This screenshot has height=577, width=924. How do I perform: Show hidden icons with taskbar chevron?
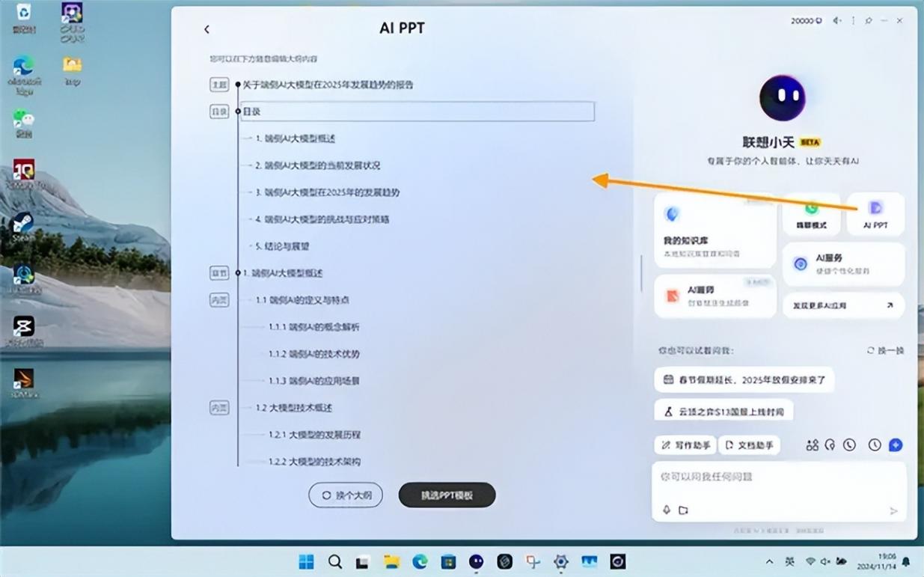coord(769,562)
